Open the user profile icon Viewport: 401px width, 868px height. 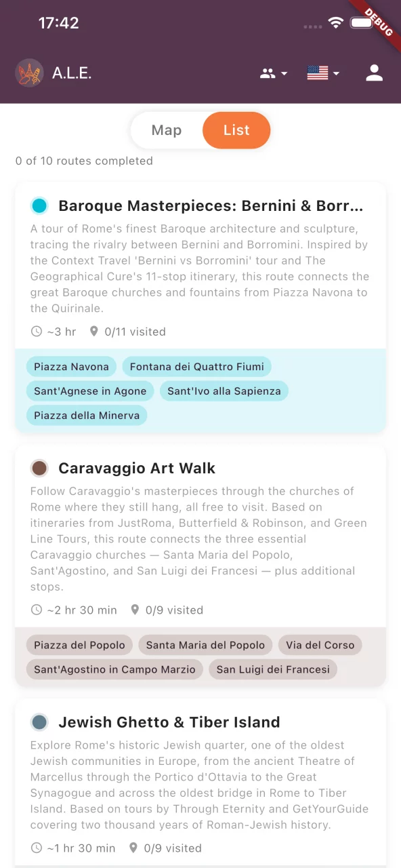375,73
